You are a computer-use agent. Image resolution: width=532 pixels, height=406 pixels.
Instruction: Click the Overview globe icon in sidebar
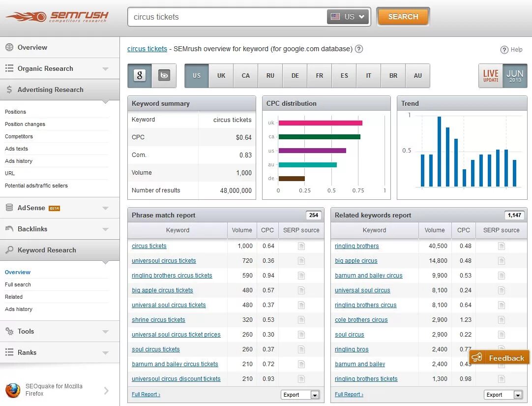9,47
